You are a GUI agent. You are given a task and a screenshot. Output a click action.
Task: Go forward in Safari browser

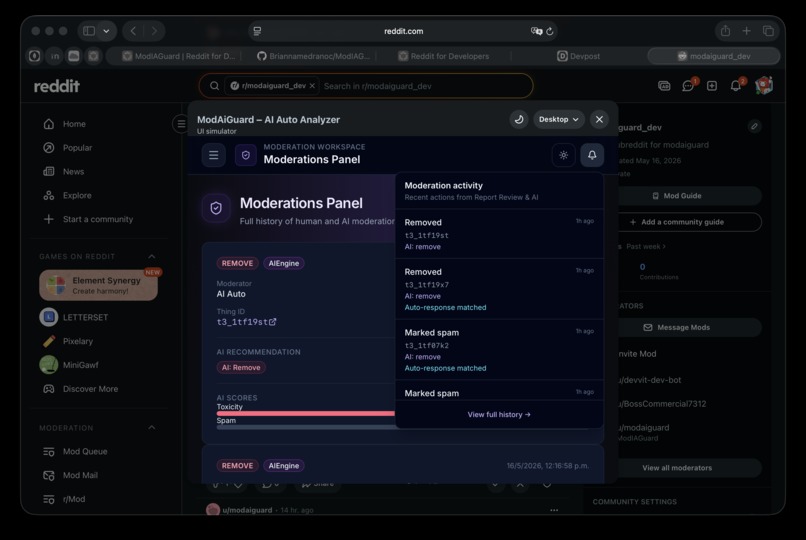pyautogui.click(x=154, y=31)
